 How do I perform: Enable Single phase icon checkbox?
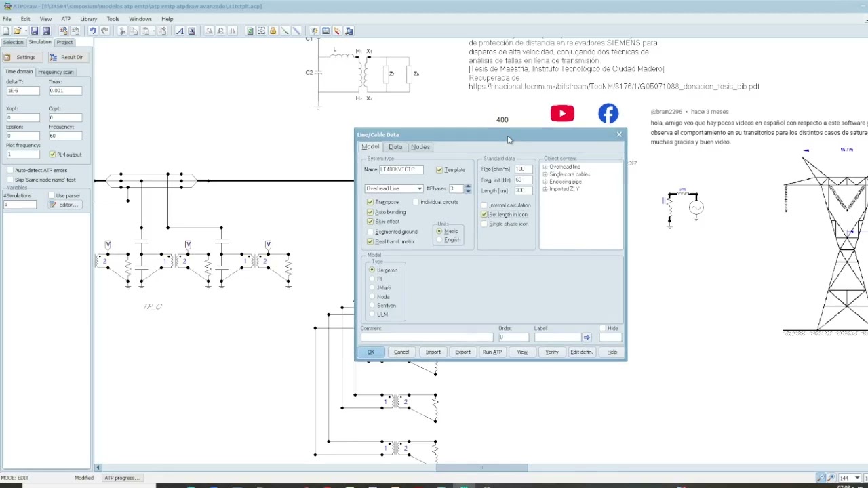click(x=484, y=224)
